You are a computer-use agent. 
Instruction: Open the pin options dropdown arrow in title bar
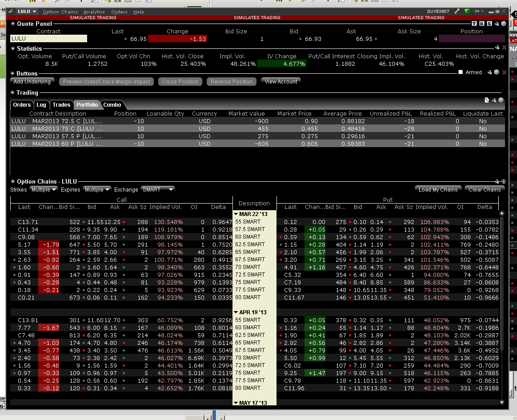click(x=482, y=11)
